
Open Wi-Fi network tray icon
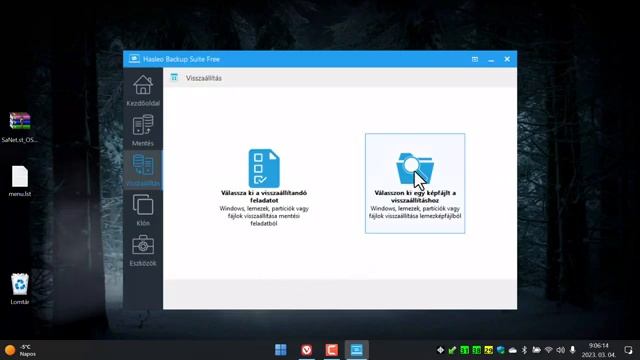click(549, 350)
